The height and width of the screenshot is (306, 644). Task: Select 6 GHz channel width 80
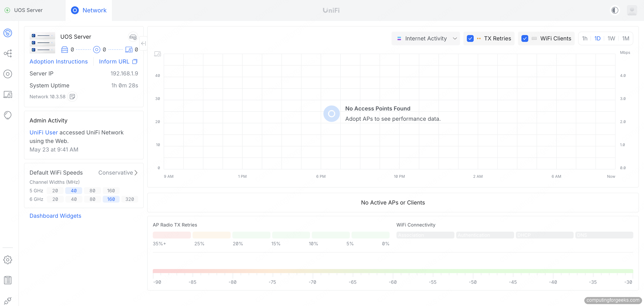92,199
